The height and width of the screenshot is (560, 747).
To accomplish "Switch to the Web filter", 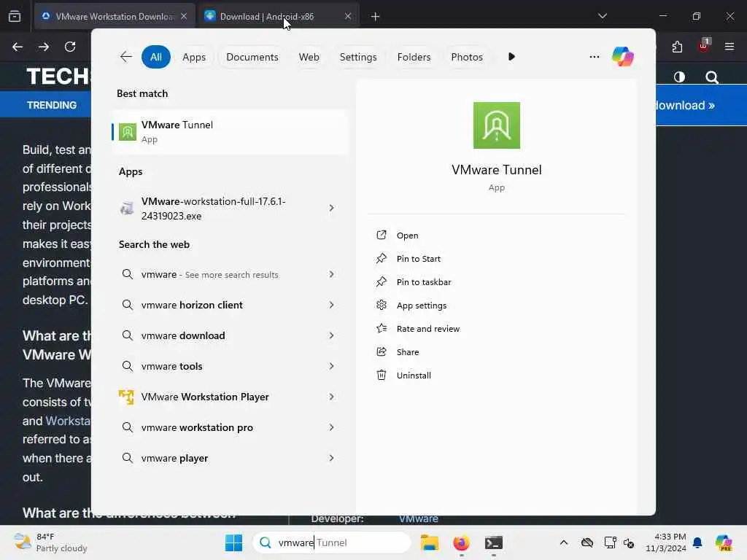I will [x=309, y=57].
